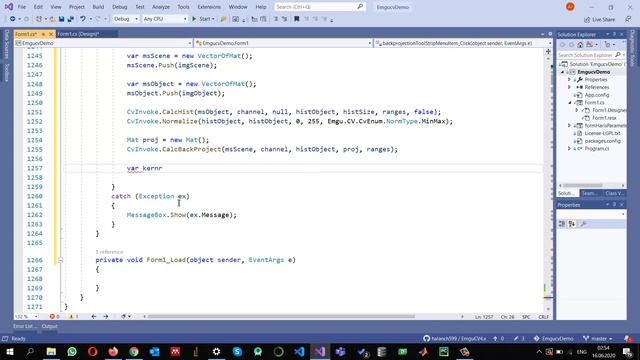Click the Live Share button label
This screenshot has width=640, height=360.
pyautogui.click(x=603, y=19)
